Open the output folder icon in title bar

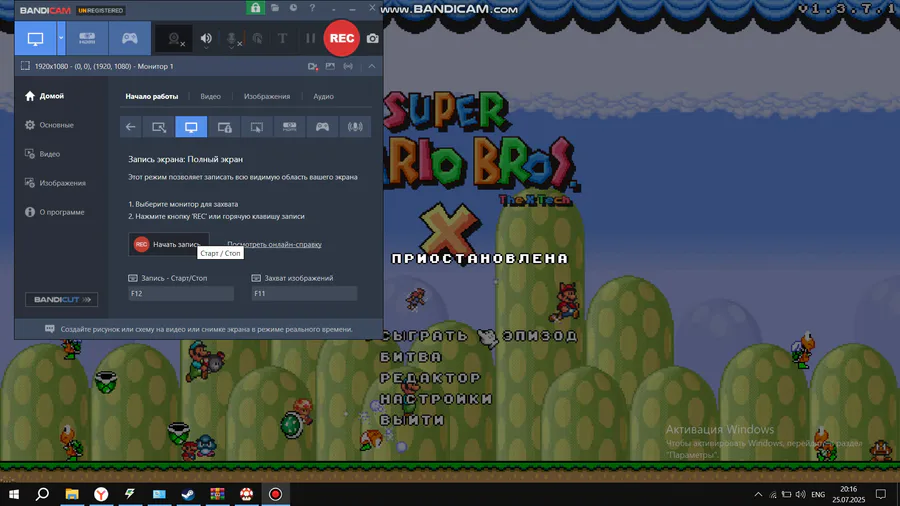pos(275,8)
